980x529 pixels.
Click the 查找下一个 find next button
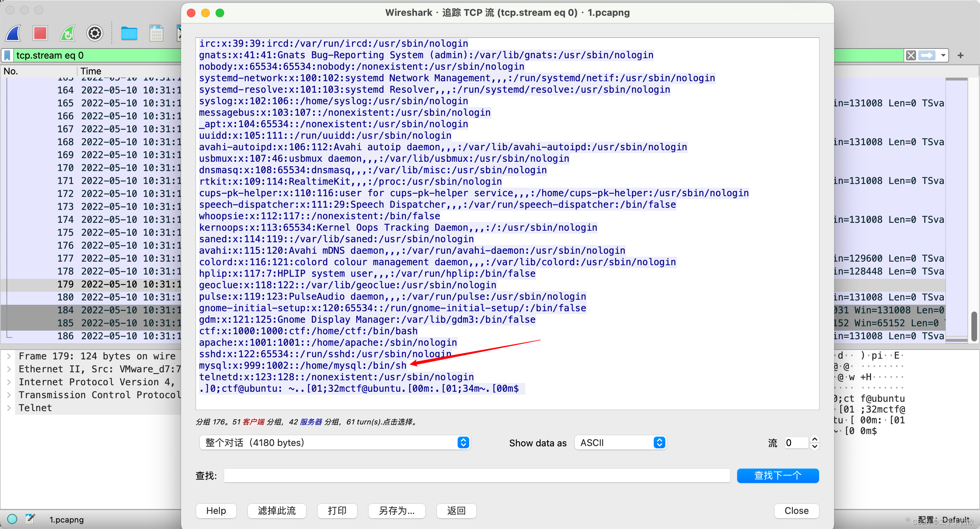777,476
